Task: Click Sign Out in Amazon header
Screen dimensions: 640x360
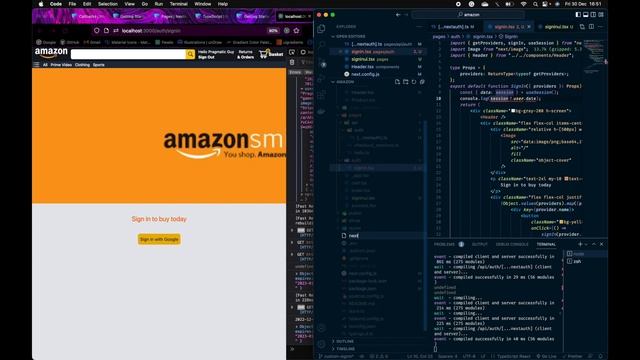Action: pyautogui.click(x=206, y=57)
